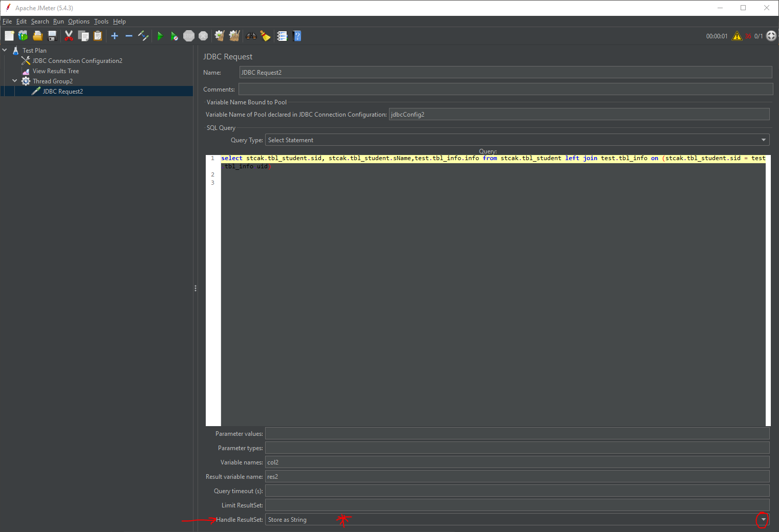This screenshot has height=532, width=779.
Task: Open help with question mark book
Action: click(x=297, y=36)
